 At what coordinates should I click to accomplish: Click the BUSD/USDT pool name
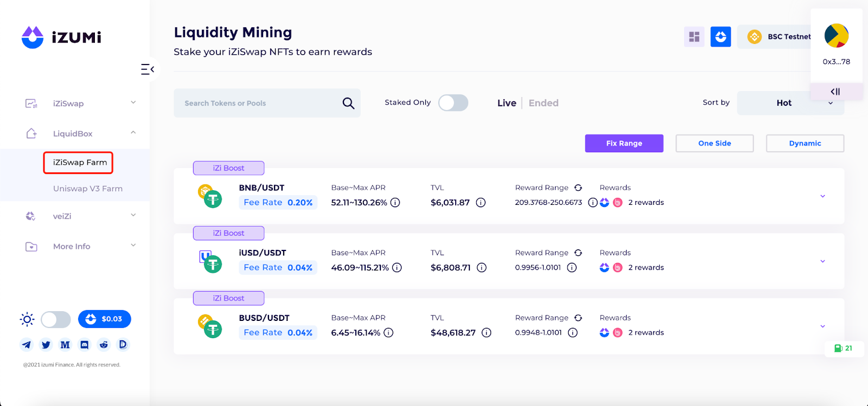pos(264,318)
